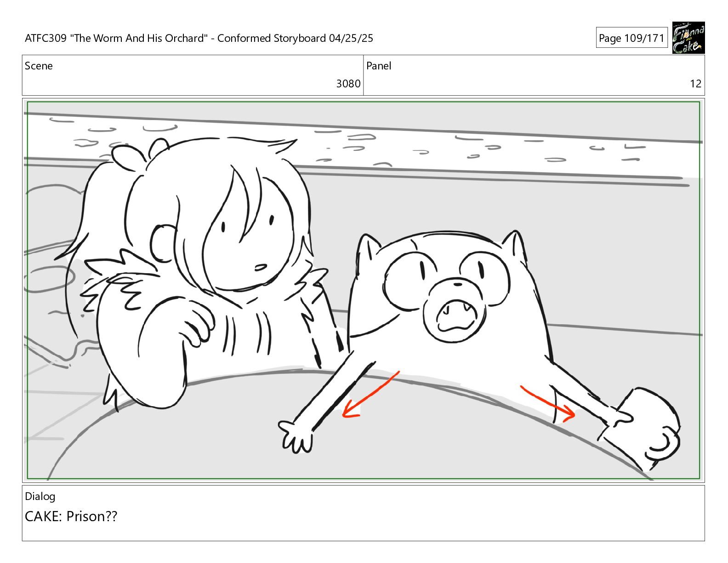
Task: Click the Dialog label
Action: tap(40, 496)
